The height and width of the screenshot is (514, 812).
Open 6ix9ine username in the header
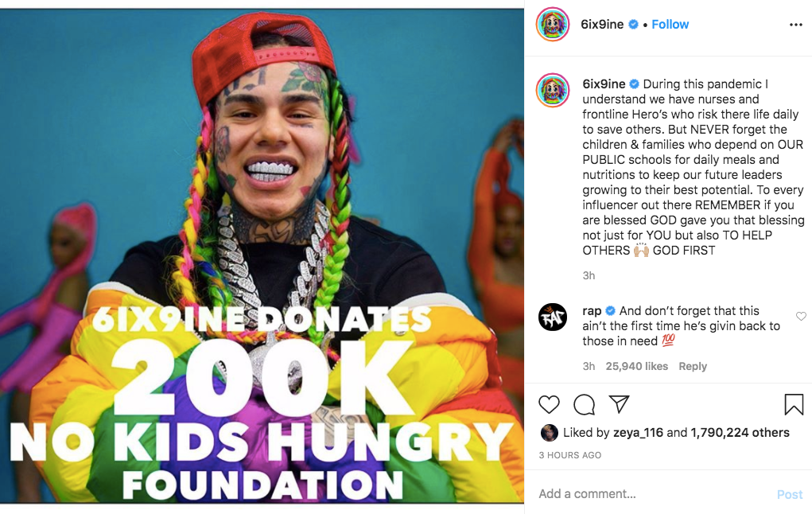[x=602, y=25]
